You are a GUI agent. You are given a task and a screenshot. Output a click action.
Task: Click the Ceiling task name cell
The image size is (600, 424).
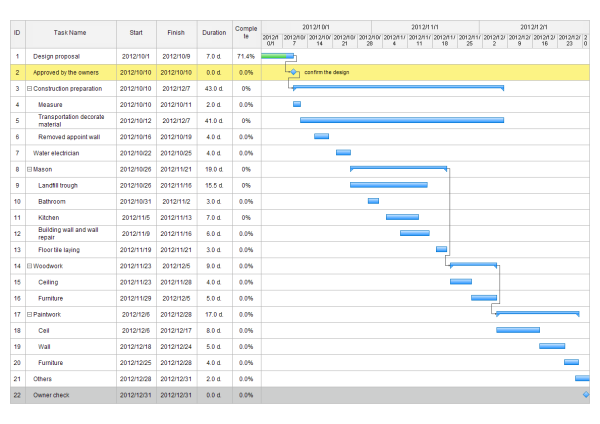pos(48,282)
